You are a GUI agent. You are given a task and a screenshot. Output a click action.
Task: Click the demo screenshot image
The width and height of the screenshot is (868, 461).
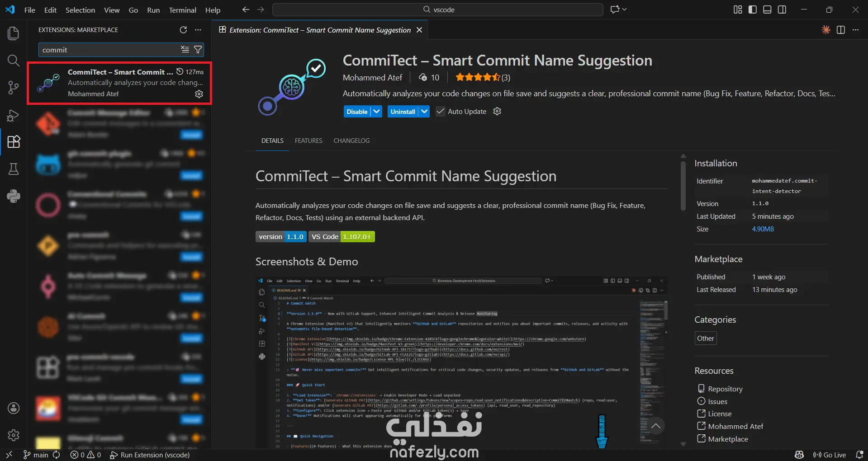coord(461,362)
